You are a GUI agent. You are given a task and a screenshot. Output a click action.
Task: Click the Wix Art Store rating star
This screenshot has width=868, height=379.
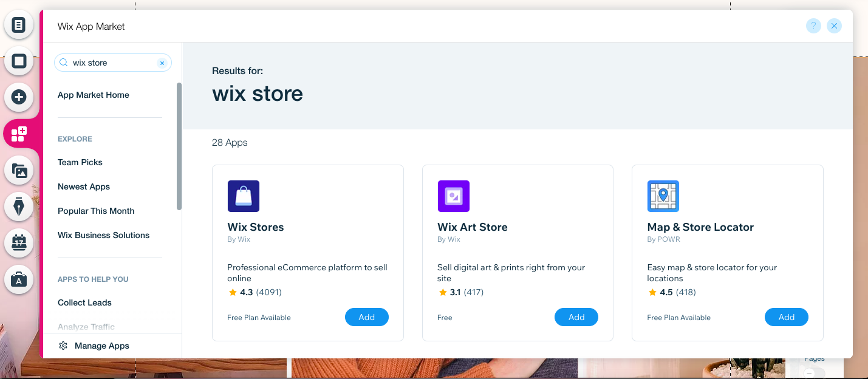(x=443, y=292)
